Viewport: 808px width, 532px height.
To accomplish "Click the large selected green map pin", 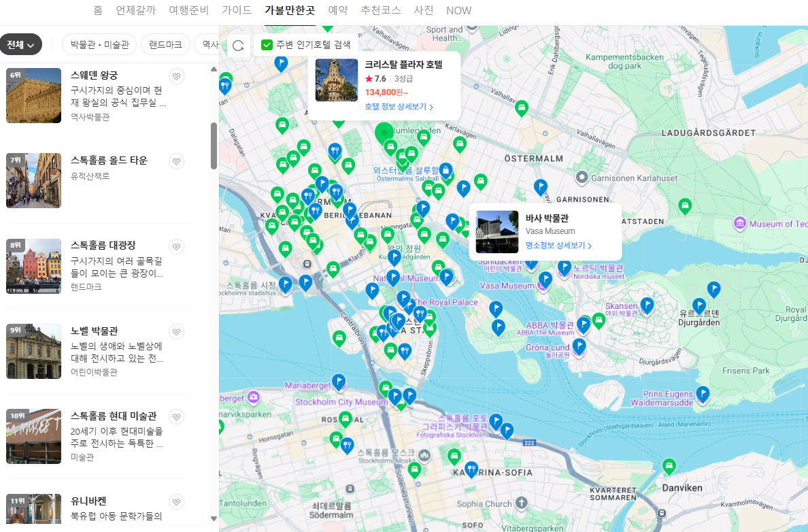I will 384,133.
